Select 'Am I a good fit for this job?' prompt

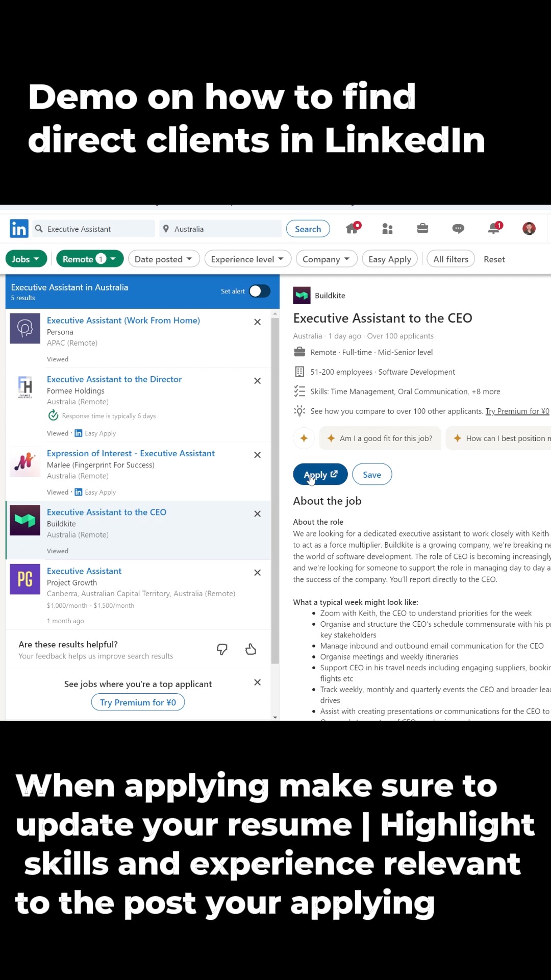pyautogui.click(x=380, y=438)
